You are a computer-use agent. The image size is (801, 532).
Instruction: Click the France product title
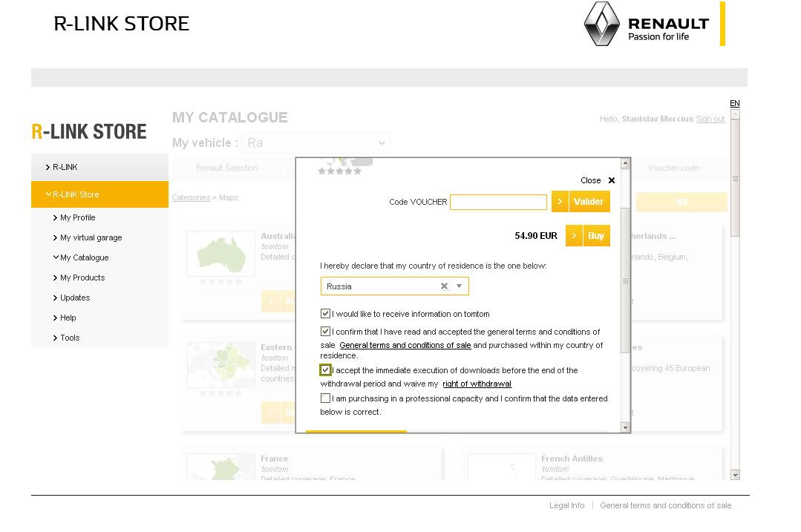coord(275,459)
